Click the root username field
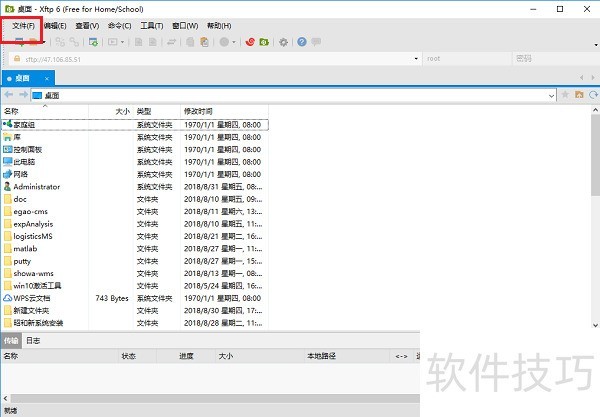Viewport: 600px width, 417px height. click(467, 59)
